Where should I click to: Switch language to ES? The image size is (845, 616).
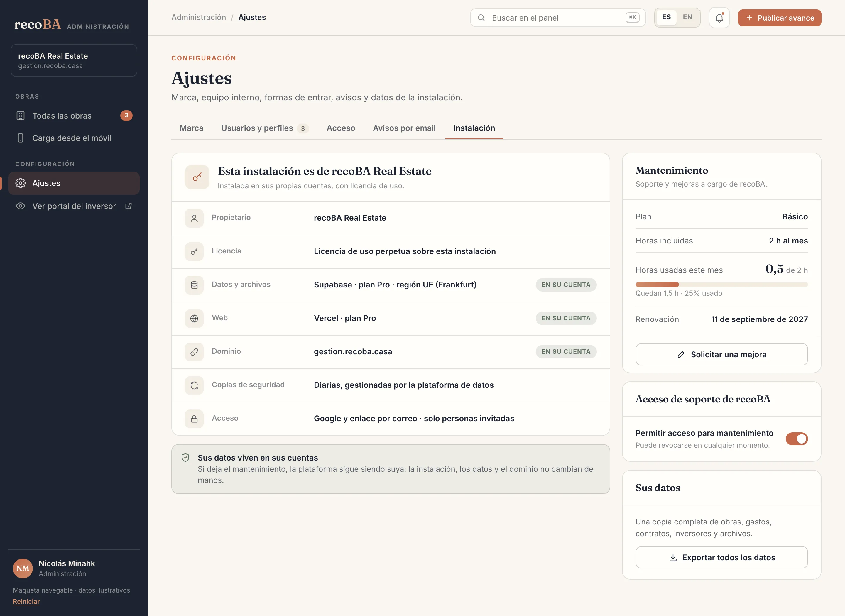(x=666, y=17)
